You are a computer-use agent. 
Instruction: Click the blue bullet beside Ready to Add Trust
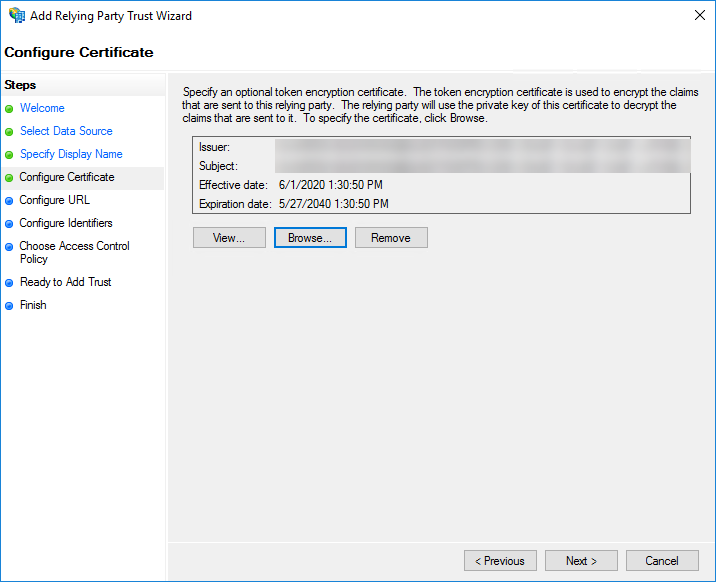point(9,283)
